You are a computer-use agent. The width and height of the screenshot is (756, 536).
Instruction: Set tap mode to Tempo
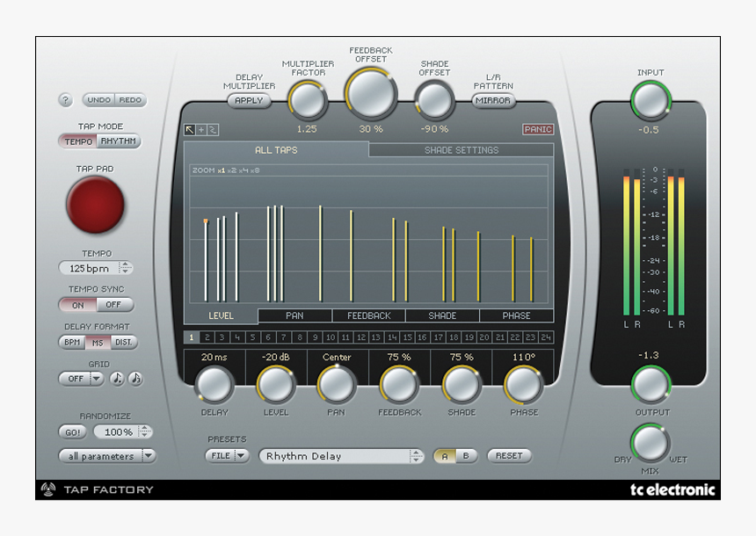[78, 141]
